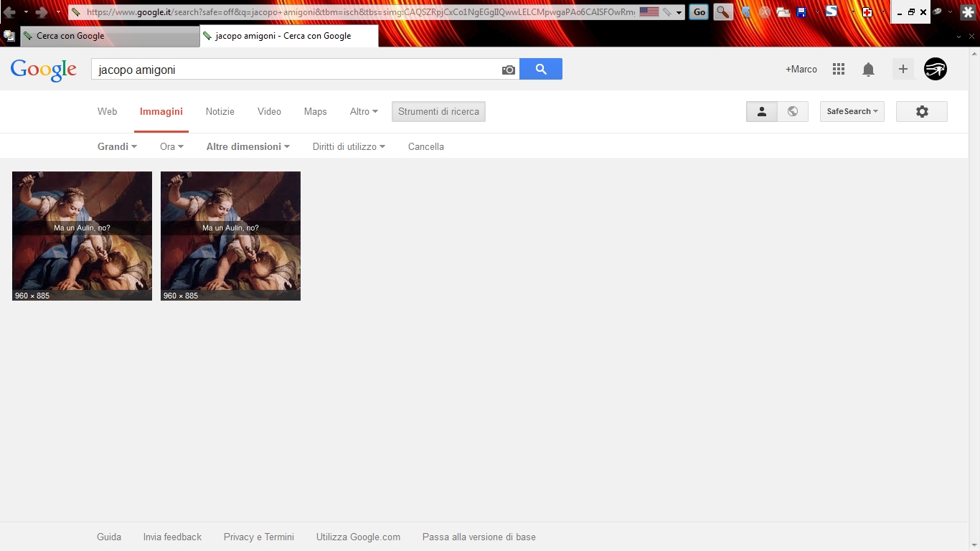980x551 pixels.
Task: Click the asterisk icon at top right
Action: (x=968, y=11)
